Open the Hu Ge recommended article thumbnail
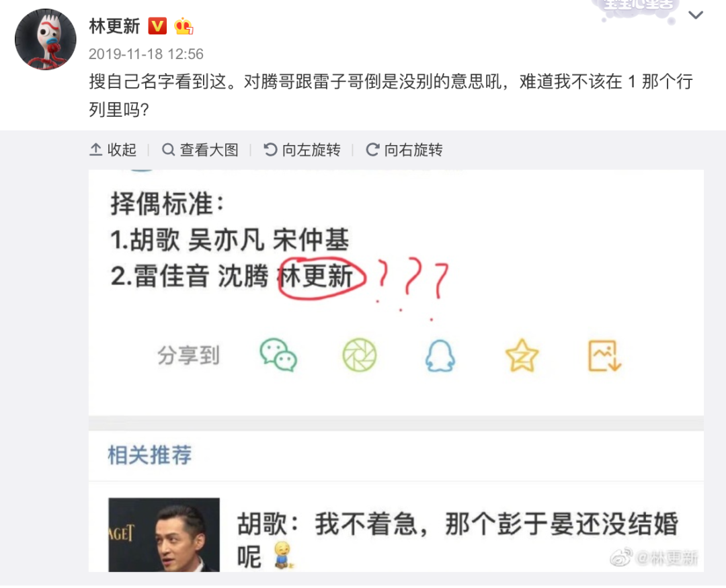The image size is (726, 588). 164,535
